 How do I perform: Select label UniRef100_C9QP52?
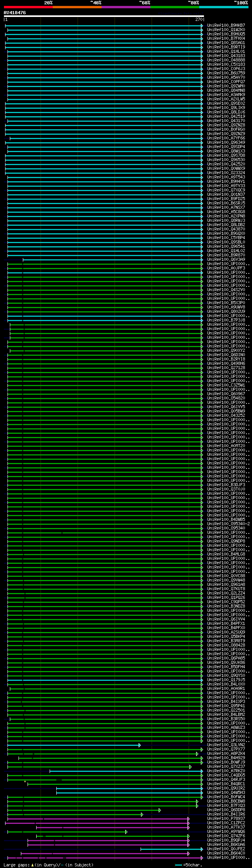[226, 602]
